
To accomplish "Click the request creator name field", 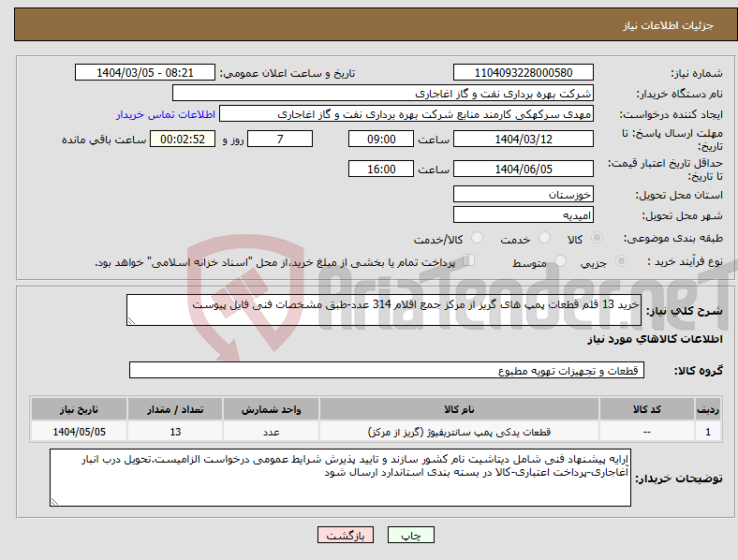I will click(406, 114).
